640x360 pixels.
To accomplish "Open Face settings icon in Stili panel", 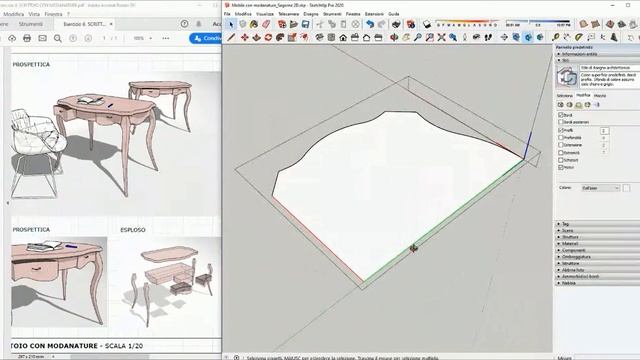I will tap(569, 105).
